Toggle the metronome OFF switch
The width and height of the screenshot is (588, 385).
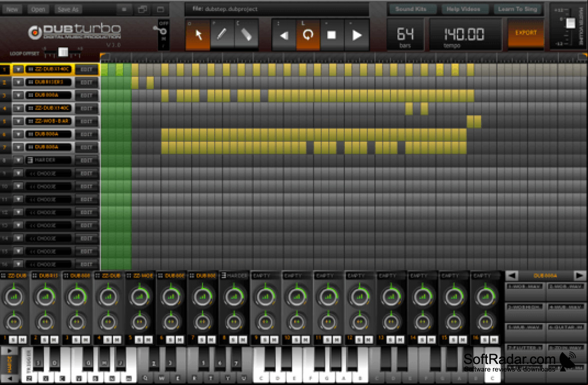click(x=164, y=35)
